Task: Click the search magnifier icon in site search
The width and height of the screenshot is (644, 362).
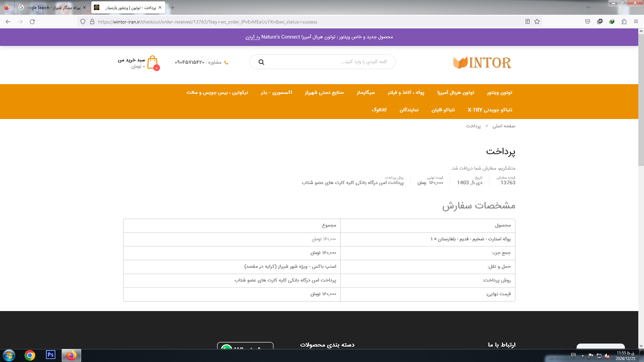Action: 261,62
